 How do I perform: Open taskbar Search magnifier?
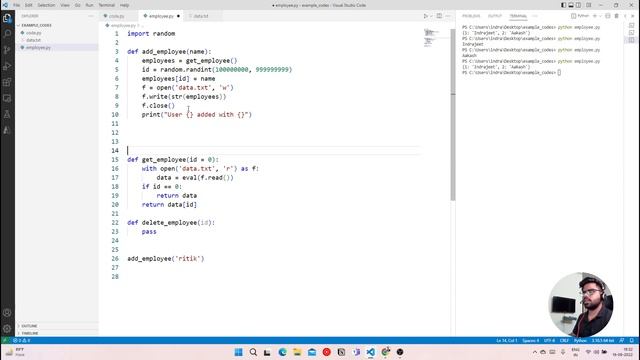253,352
